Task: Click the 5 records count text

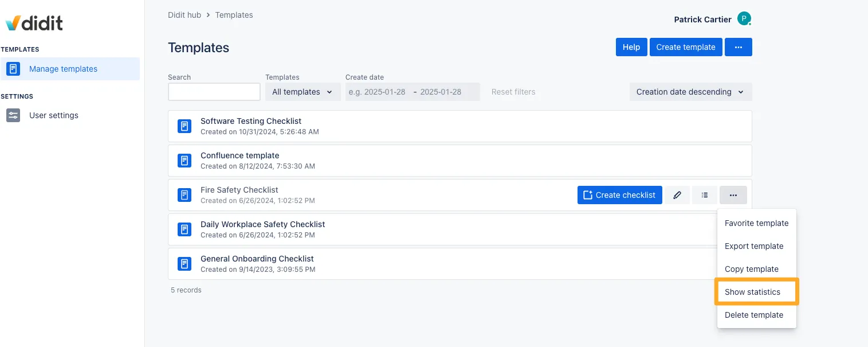Action: [x=186, y=290]
